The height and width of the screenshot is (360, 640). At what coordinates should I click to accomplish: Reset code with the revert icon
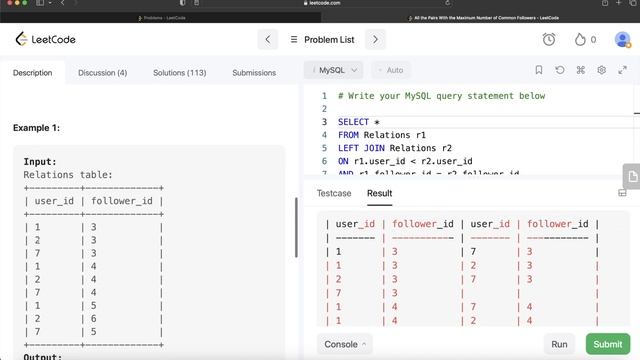[x=560, y=70]
